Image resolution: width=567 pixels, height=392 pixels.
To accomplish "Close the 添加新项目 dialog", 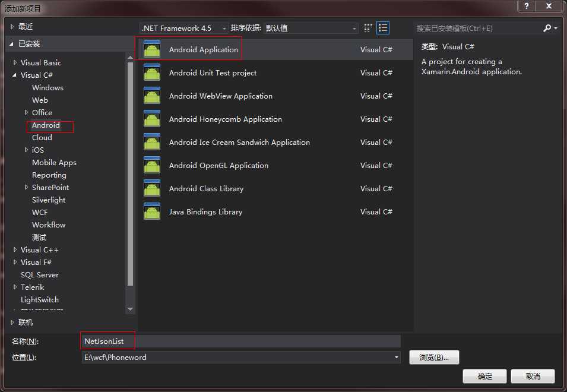I will point(549,6).
